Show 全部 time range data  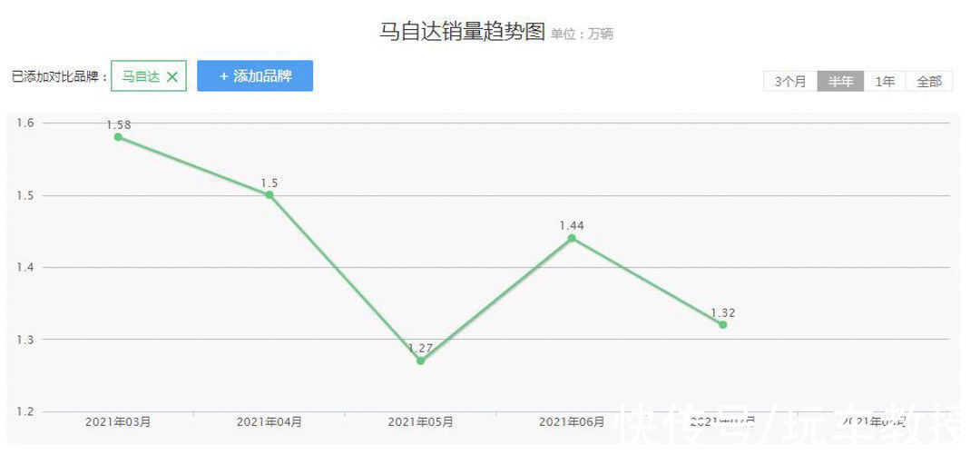click(x=929, y=82)
